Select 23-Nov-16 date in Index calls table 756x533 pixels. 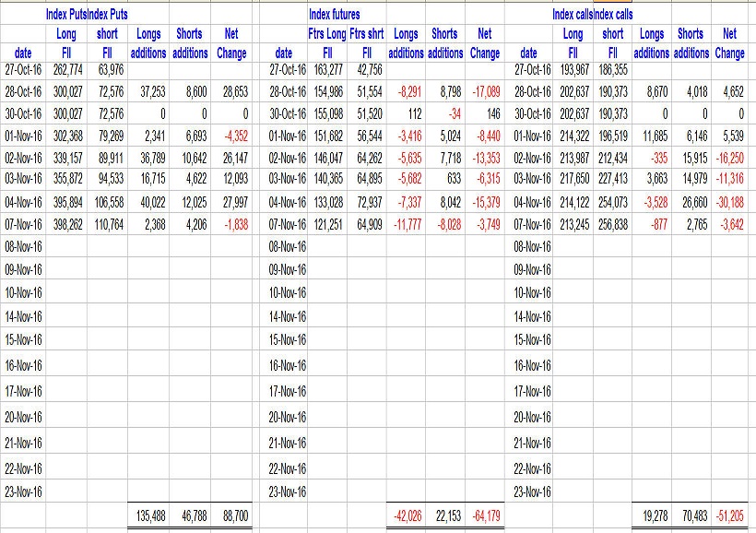(533, 492)
